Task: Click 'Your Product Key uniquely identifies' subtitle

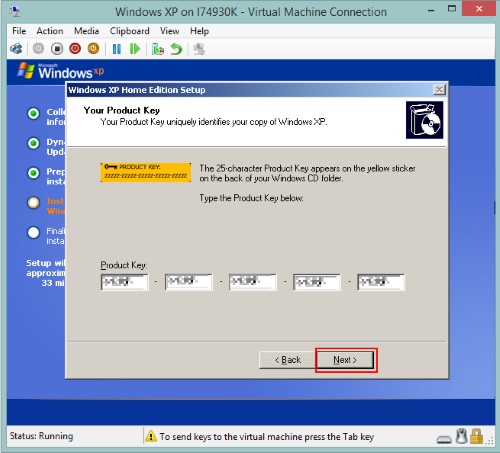Action: pyautogui.click(x=214, y=122)
